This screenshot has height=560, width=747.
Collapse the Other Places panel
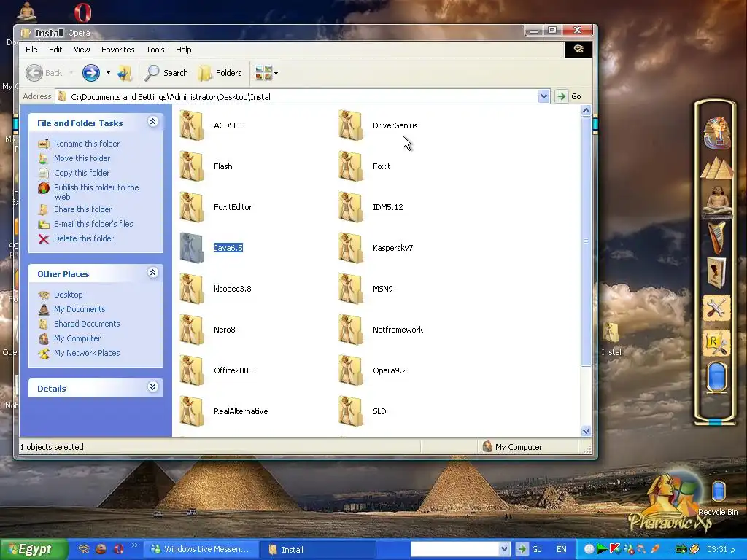pos(152,273)
